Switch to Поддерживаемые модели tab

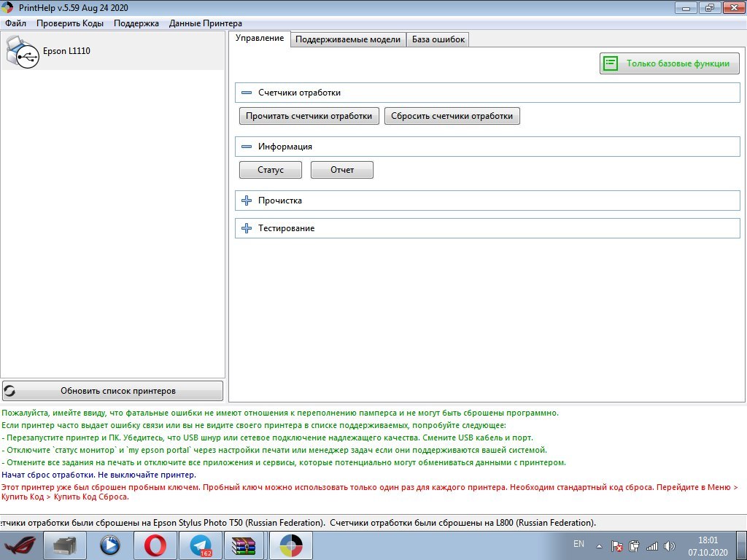pos(348,39)
